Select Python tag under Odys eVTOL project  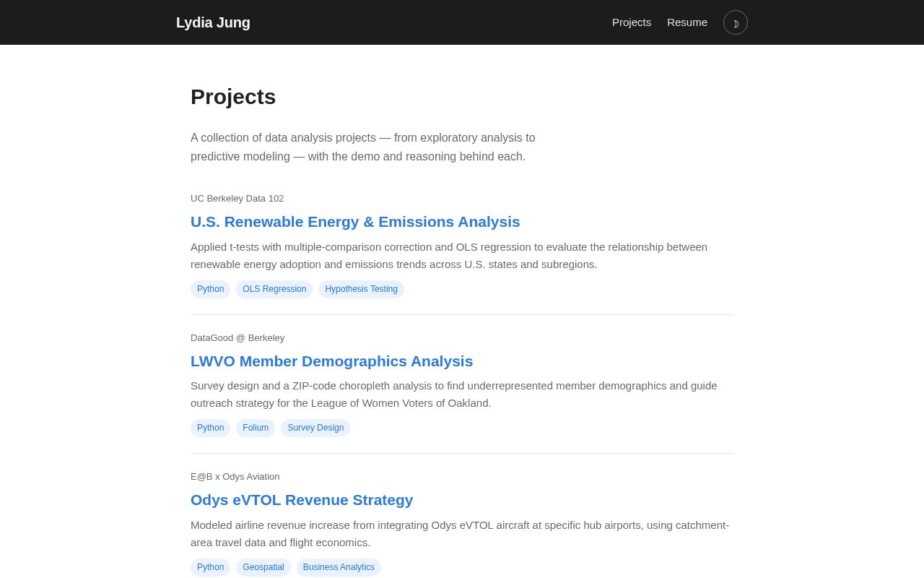coord(210,567)
